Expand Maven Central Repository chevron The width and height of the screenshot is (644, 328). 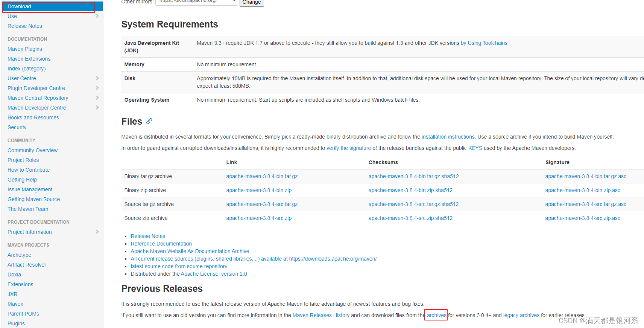click(x=97, y=98)
